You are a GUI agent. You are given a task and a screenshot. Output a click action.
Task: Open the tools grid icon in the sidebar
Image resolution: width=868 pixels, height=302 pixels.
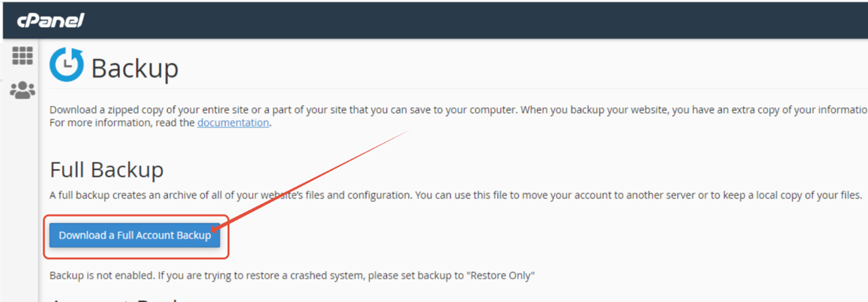(x=23, y=56)
